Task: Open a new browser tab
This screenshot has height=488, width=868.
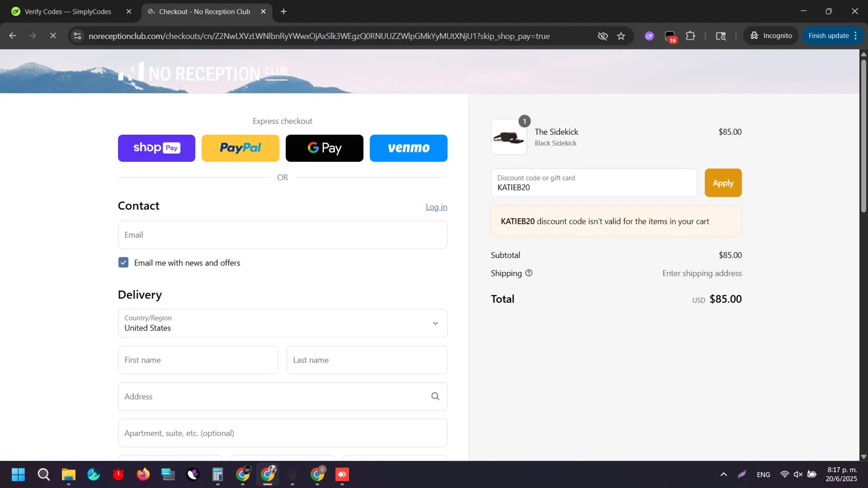Action: tap(284, 12)
